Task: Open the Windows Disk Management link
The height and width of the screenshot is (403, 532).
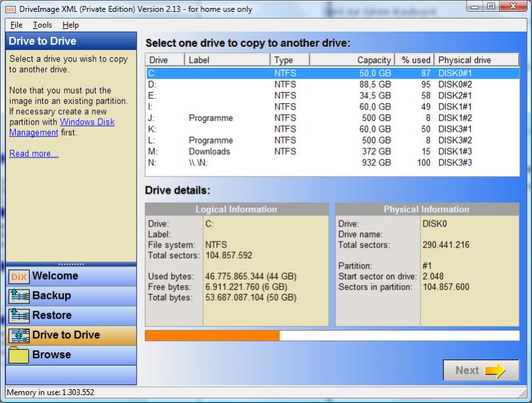Action: (x=62, y=127)
